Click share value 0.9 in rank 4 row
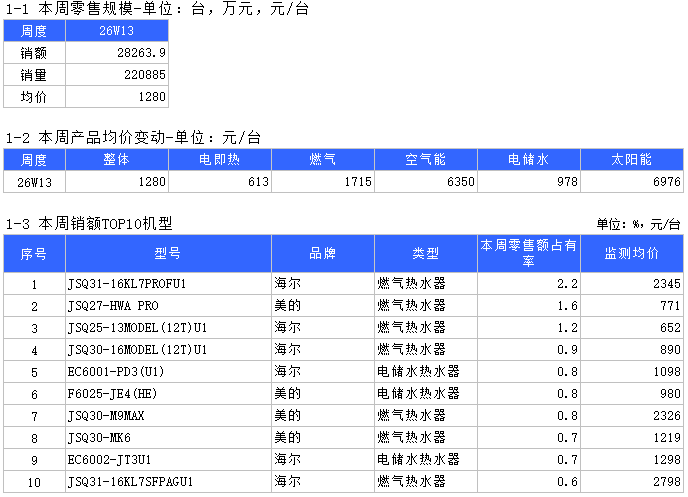Viewport: 688px width, 497px height. click(x=567, y=350)
